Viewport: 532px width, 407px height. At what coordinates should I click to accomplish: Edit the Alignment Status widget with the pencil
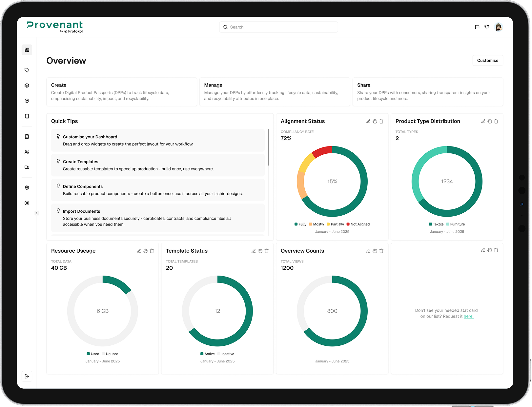pyautogui.click(x=368, y=121)
